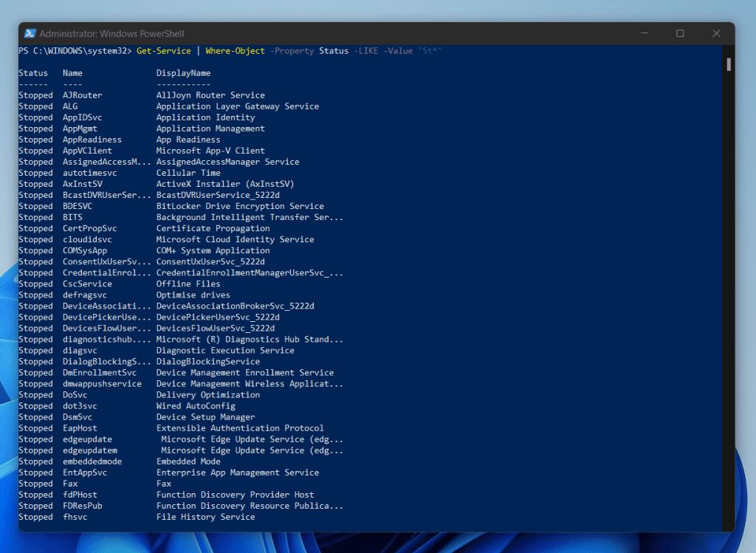The height and width of the screenshot is (553, 756).
Task: Click the ALG service name
Action: pos(70,106)
